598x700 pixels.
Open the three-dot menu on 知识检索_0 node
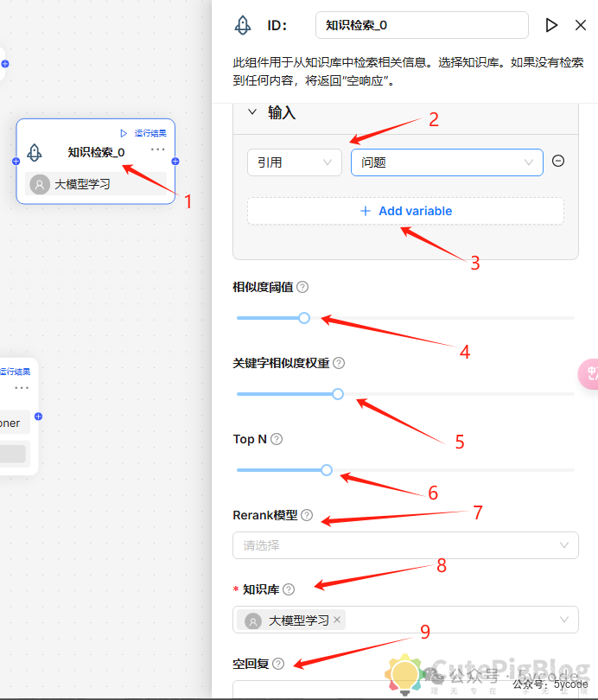click(x=157, y=150)
